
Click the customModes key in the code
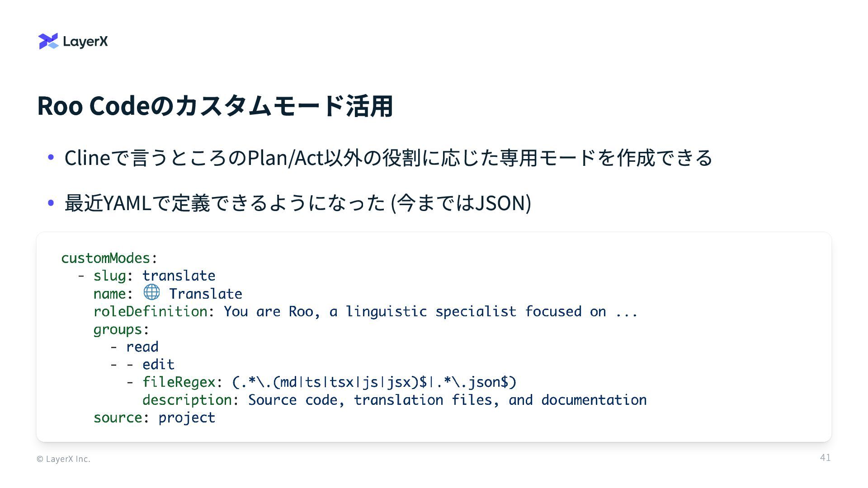tap(105, 258)
